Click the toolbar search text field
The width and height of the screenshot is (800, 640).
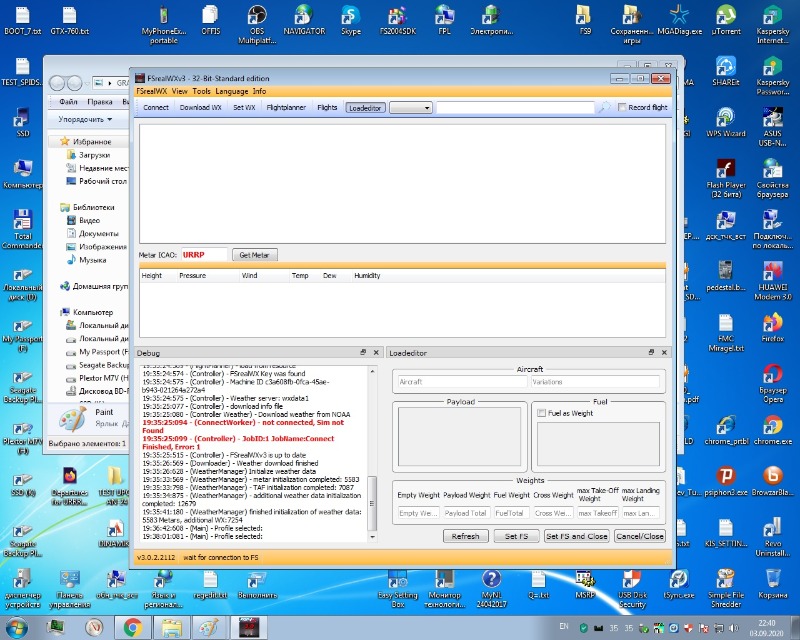pyautogui.click(x=515, y=107)
